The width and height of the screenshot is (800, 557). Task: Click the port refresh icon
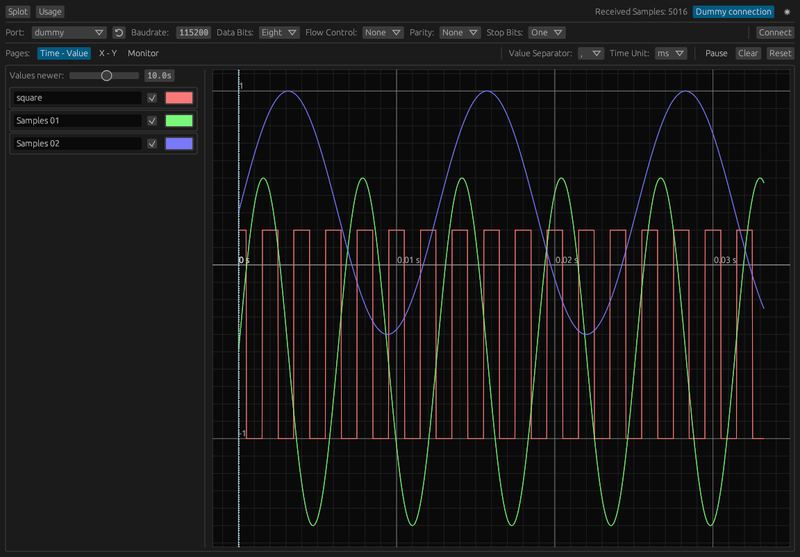point(118,32)
